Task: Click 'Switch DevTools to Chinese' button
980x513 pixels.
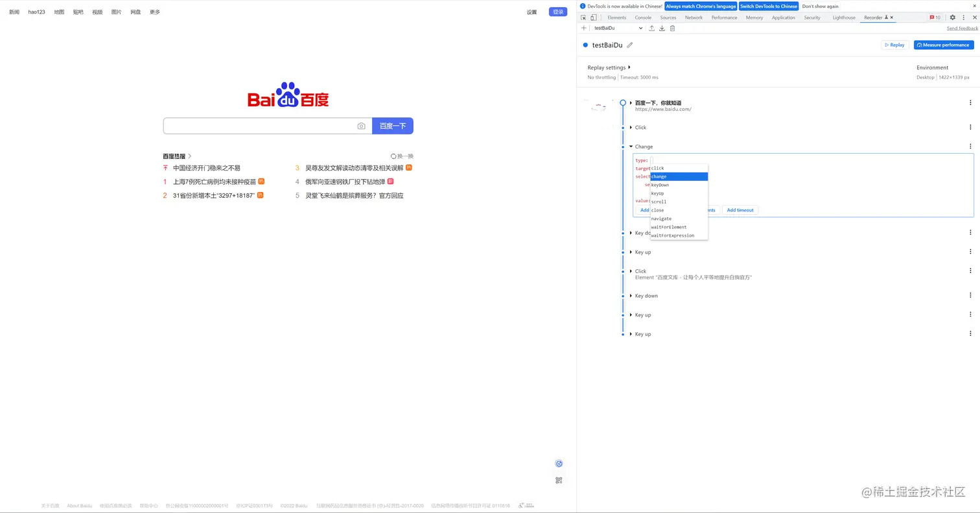Action: (769, 6)
